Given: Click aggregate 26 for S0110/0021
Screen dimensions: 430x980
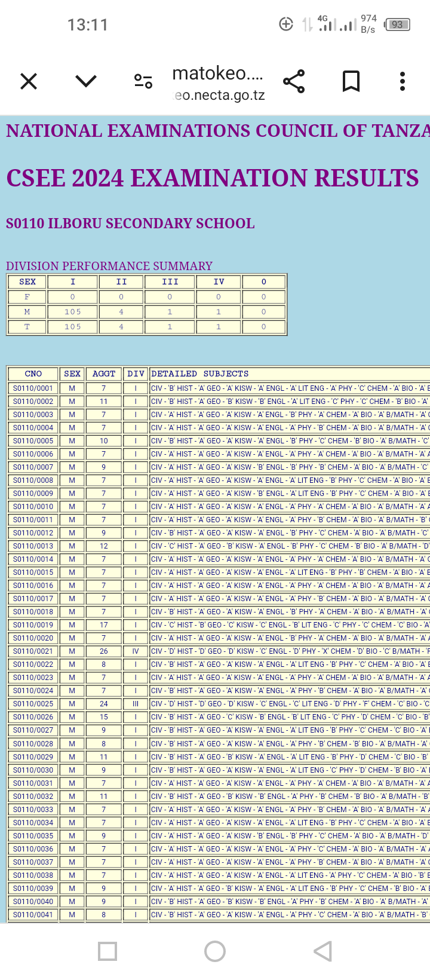Looking at the screenshot, I should coord(104,651).
